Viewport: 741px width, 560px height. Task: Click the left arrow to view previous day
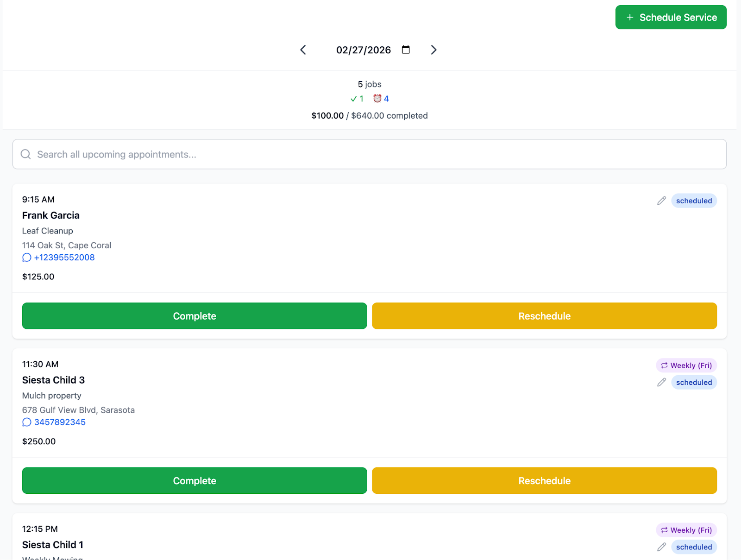[303, 50]
